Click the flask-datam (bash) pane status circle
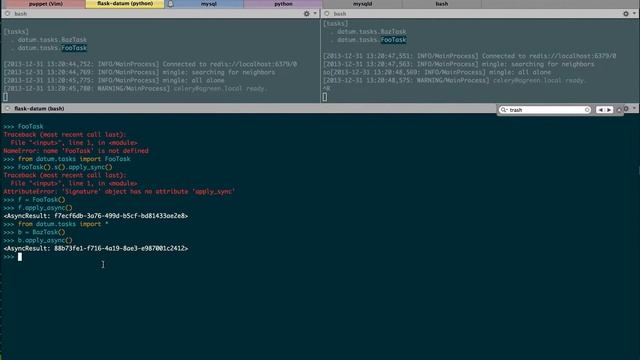Image resolution: width=640 pixels, height=360 pixels. [7, 109]
